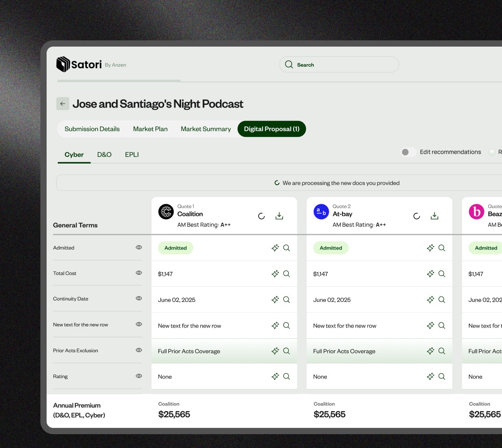
Task: Click AI sparkle icon for Coalition Total Cost
Action: 275,274
